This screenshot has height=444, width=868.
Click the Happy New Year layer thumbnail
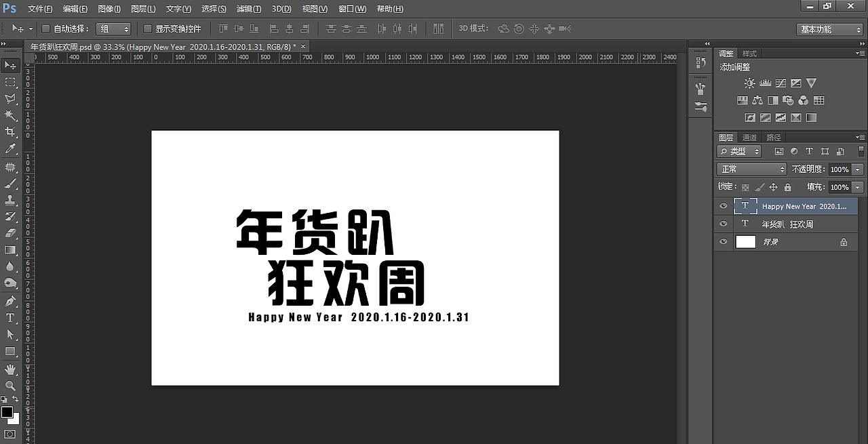pos(745,205)
